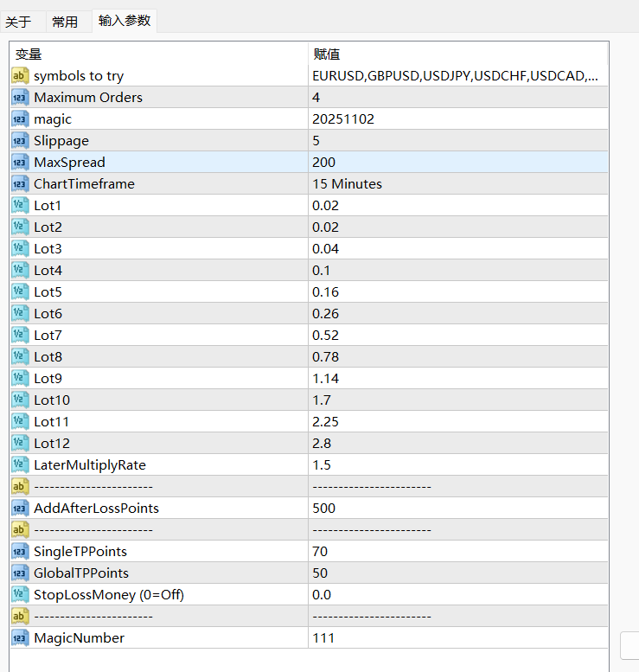Select the 15 Minutes ChartTimeframe value
Image resolution: width=639 pixels, height=672 pixels.
pos(457,184)
